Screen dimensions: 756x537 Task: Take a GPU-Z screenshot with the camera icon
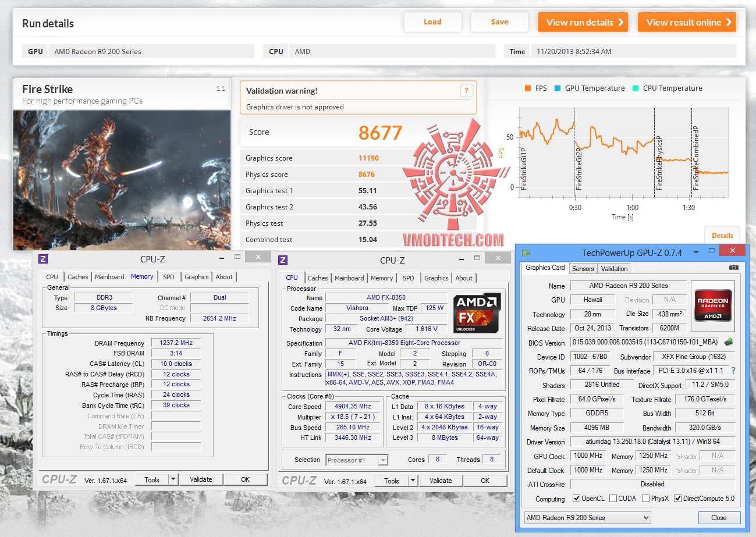pyautogui.click(x=734, y=268)
